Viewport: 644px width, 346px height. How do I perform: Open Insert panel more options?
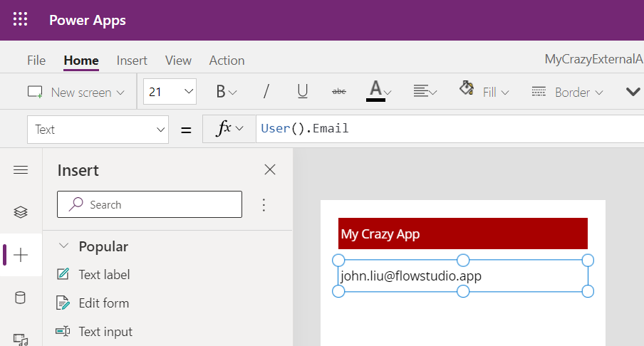[264, 205]
